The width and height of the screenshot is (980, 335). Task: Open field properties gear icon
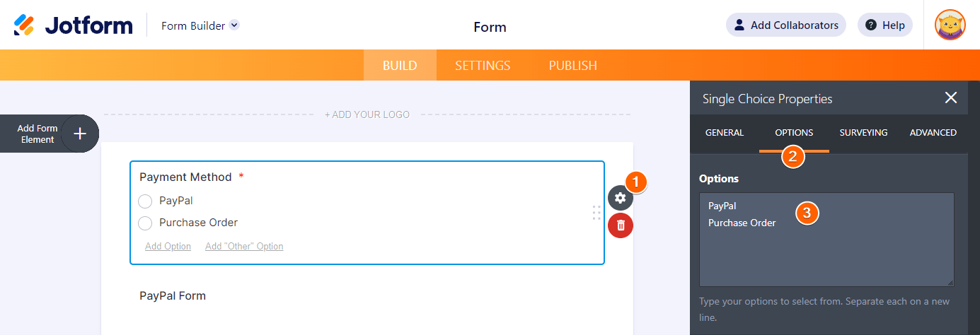(621, 198)
